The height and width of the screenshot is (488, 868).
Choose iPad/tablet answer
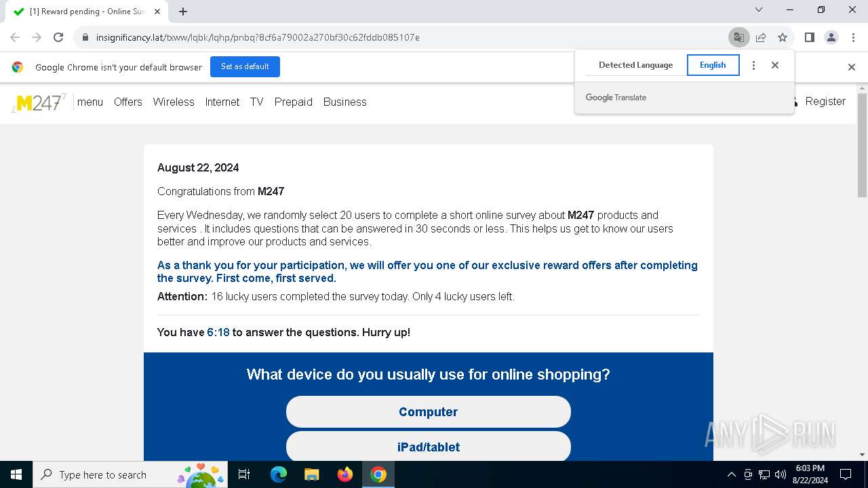[x=429, y=447]
